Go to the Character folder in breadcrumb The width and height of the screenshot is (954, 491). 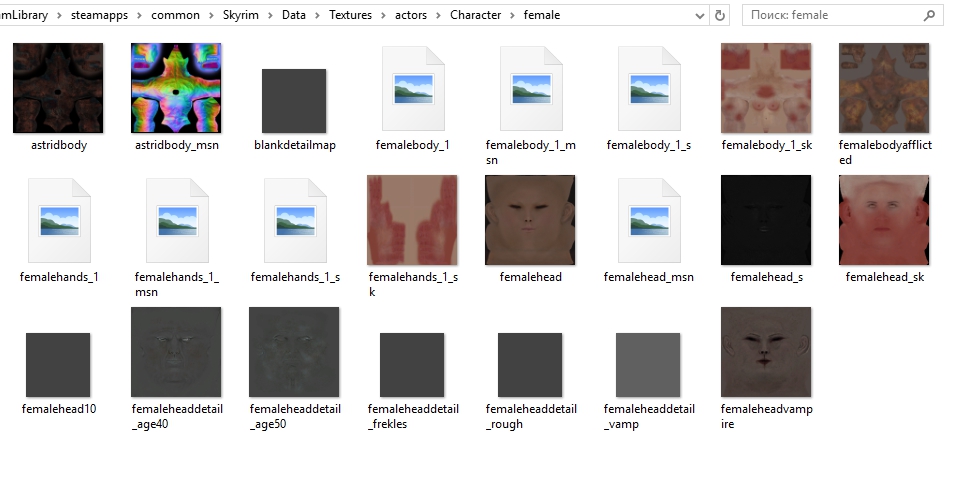tap(476, 15)
